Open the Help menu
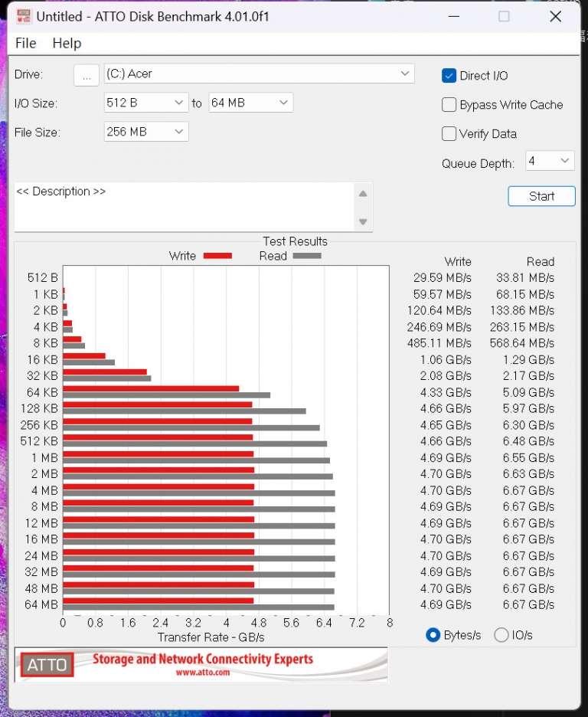Screen dimensions: 588x717 [x=67, y=44]
